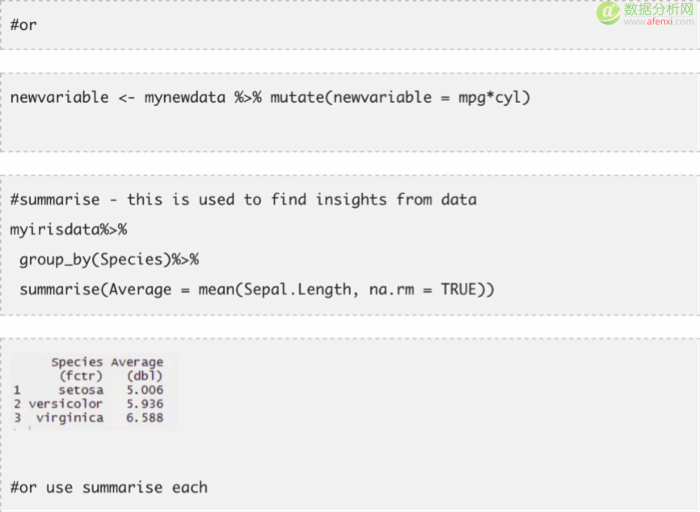The height and width of the screenshot is (512, 700).
Task: Select the 'myirisdata%>%' code line
Action: pos(68,230)
